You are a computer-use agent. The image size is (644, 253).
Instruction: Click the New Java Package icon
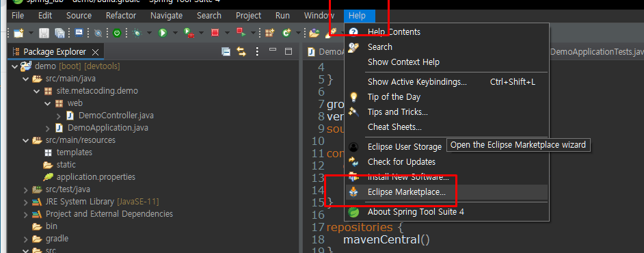pyautogui.click(x=270, y=33)
